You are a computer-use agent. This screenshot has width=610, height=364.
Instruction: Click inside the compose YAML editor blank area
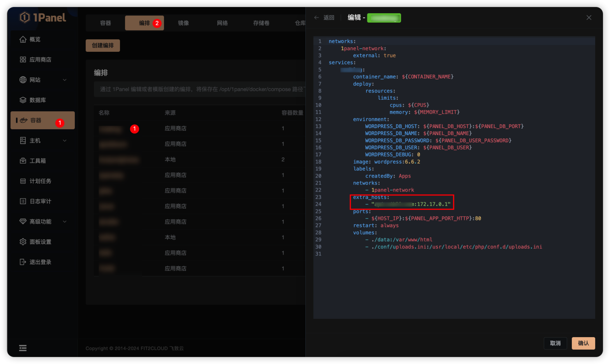[x=454, y=288]
